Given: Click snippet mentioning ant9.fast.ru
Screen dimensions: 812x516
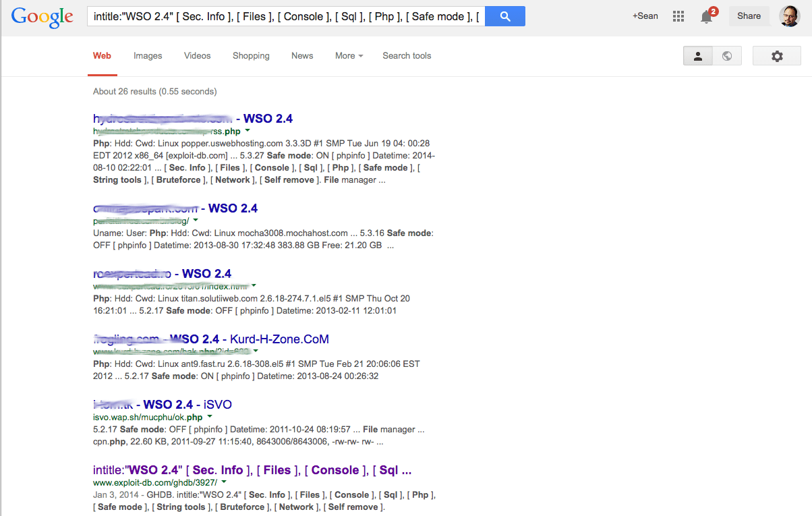Looking at the screenshot, I should coord(256,370).
